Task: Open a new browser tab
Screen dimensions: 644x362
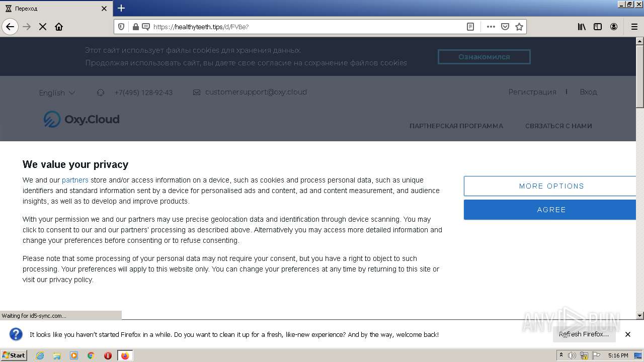Action: pos(121,8)
